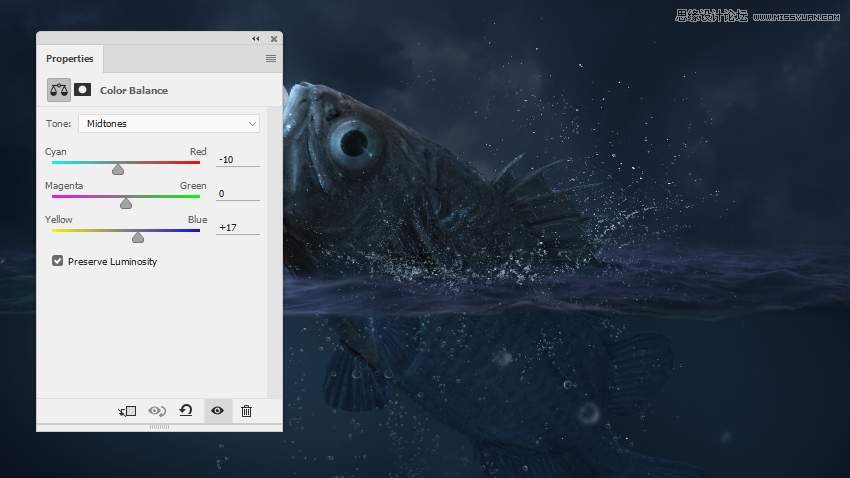This screenshot has height=478, width=850.
Task: Close the Properties panel with X
Action: [x=271, y=39]
